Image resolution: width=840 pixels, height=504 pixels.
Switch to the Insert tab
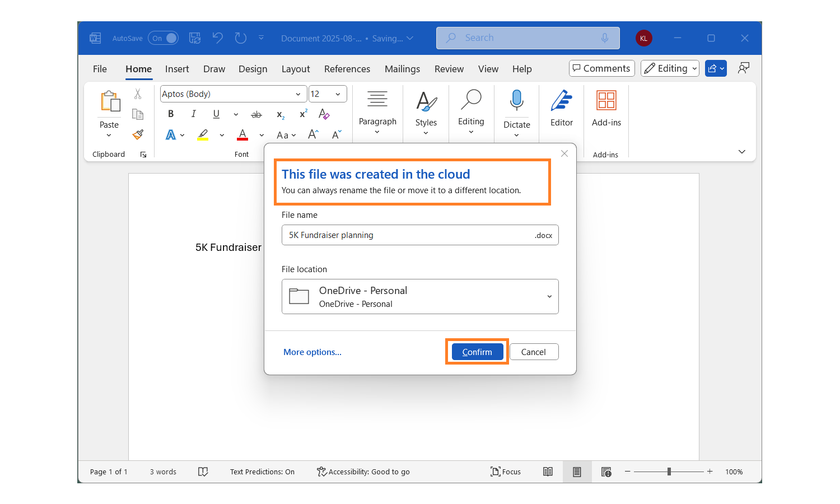(x=177, y=69)
